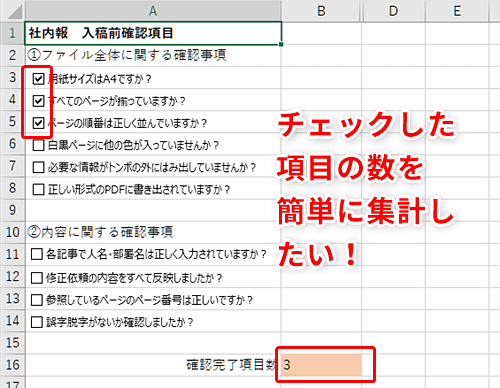Select row 16 header

tap(12, 365)
